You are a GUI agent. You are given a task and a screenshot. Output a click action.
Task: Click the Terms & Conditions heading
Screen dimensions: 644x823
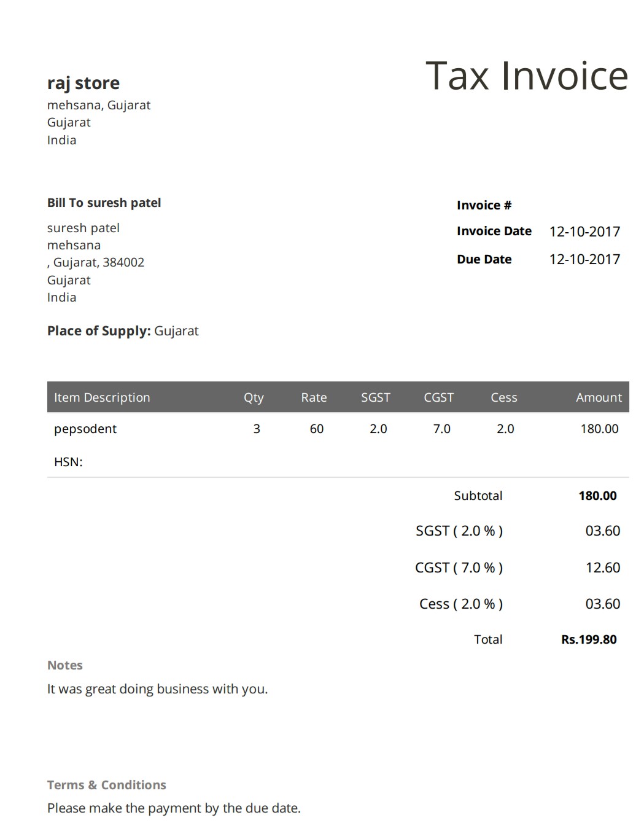pyautogui.click(x=107, y=785)
